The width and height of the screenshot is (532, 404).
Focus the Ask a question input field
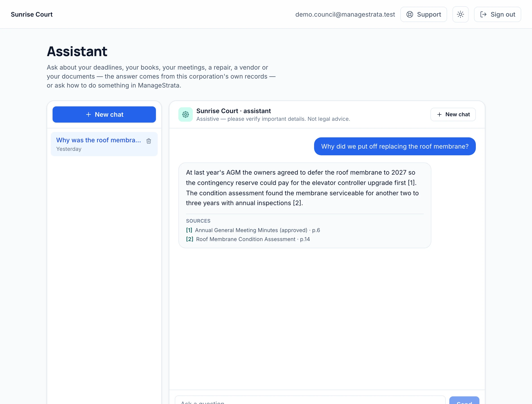tap(310, 400)
